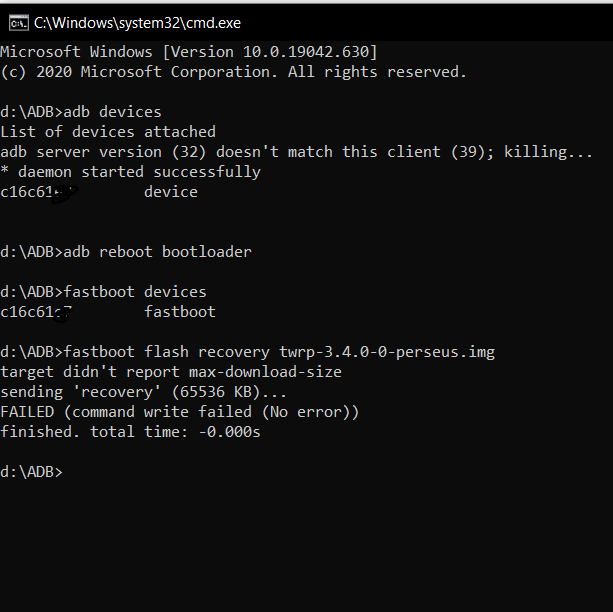Click the 'adb devices' command text
This screenshot has height=612, width=613.
[x=112, y=112]
